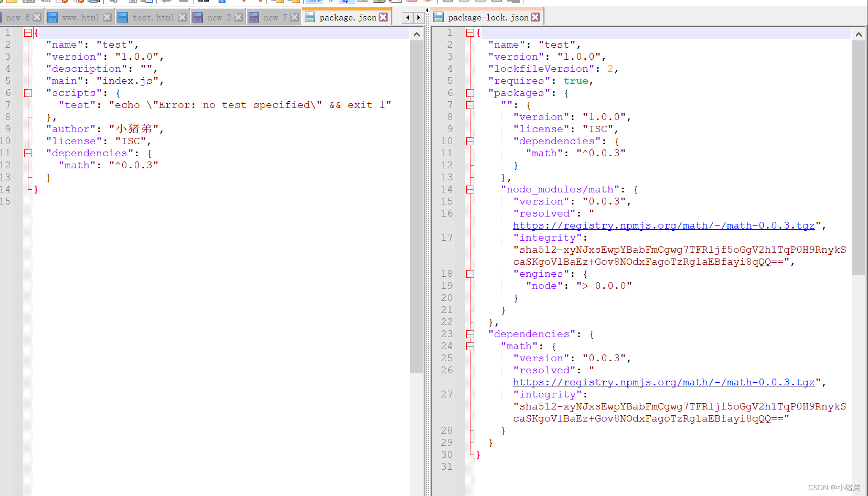The image size is (868, 496).
Task: Select the package-lock.json tab in the right view
Action: [x=487, y=17]
